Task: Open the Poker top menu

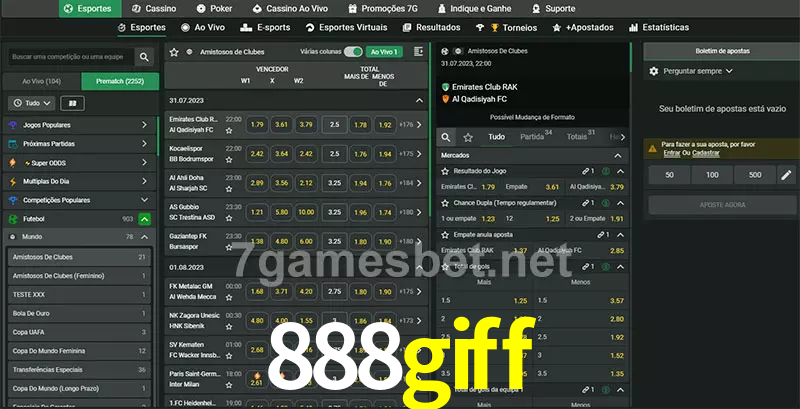Action: coord(213,9)
